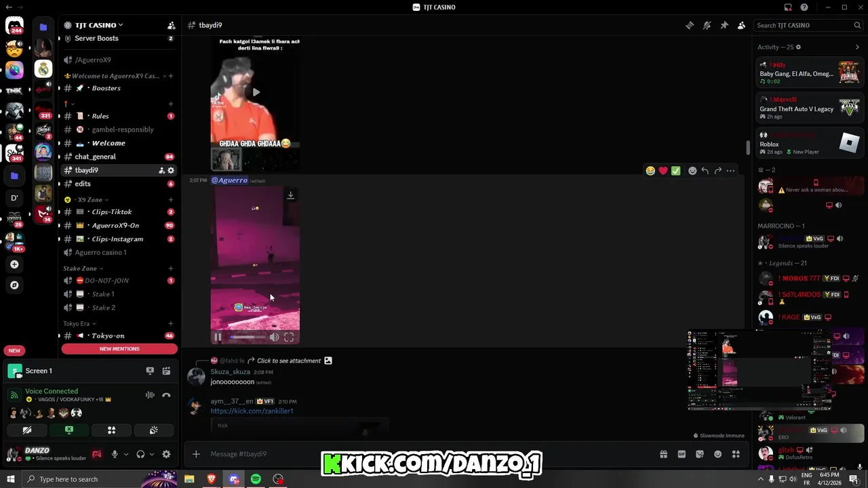The width and height of the screenshot is (868, 488).
Task: Open the kick.com/zankiller1 link
Action: [252, 411]
